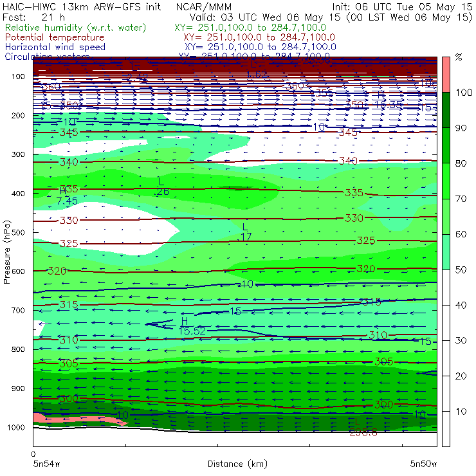
Task: Click the 'L .17' minimum marker
Action: tap(244, 232)
